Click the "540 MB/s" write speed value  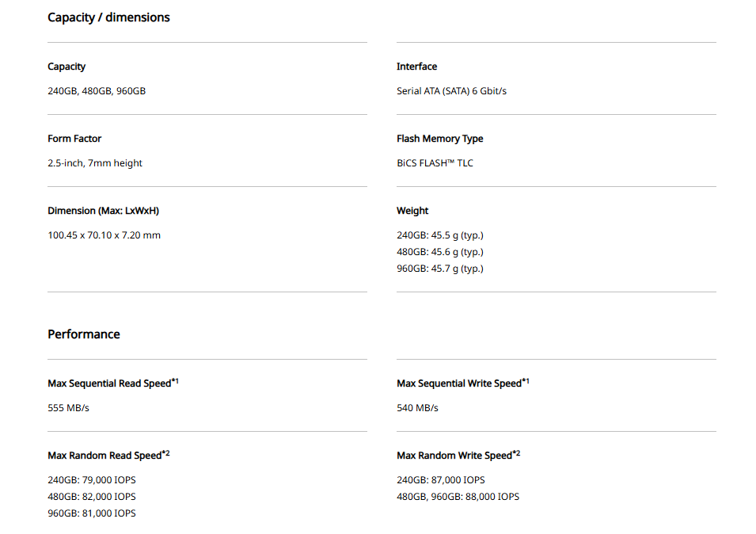417,408
